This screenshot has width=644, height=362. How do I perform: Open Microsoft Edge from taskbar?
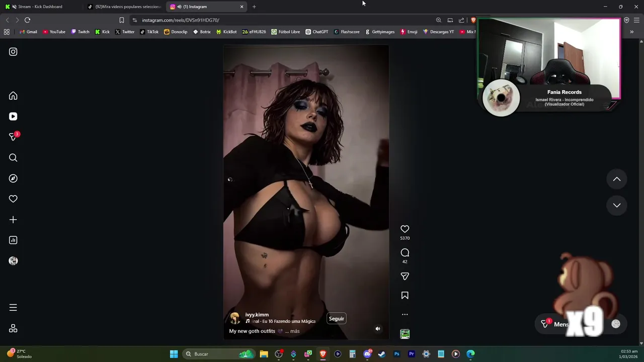point(470,354)
